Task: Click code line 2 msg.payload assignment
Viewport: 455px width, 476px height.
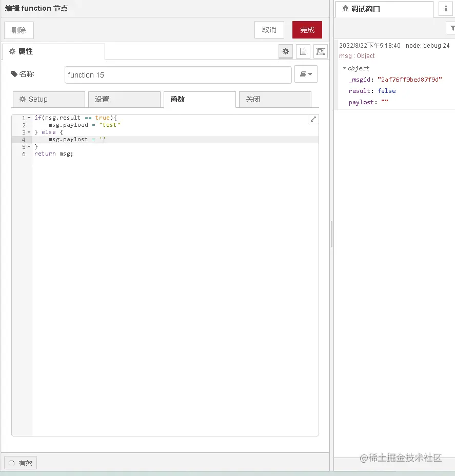Action: [84, 125]
